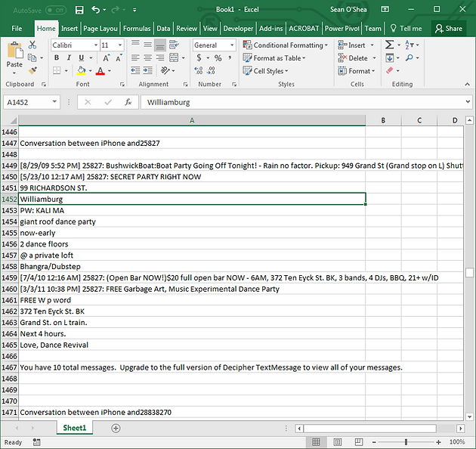Click the Cut scissors icon
Viewport: 476px width, 449px height.
tap(32, 45)
